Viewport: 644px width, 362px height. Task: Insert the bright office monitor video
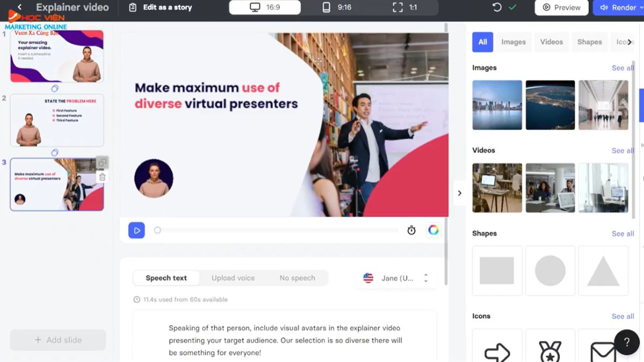[x=603, y=188]
